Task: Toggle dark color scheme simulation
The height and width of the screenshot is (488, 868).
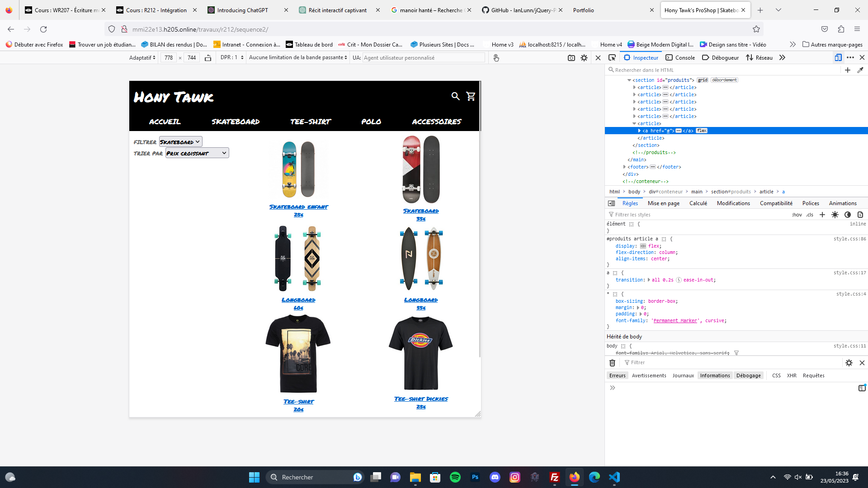Action: [848, 215]
